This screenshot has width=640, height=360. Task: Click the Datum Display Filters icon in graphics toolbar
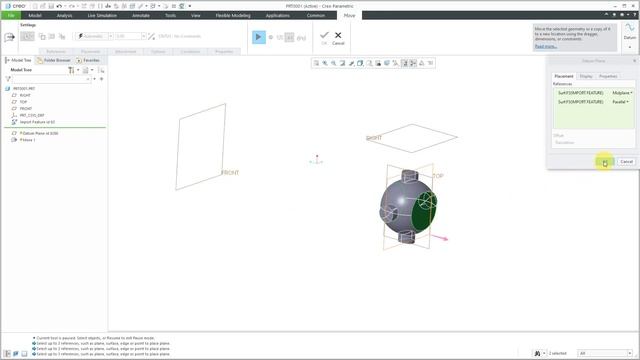[396, 63]
